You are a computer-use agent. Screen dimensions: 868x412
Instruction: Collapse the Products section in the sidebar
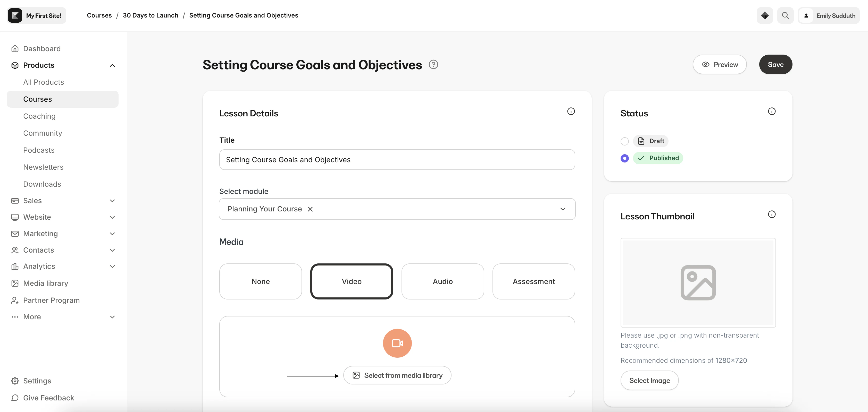(112, 65)
